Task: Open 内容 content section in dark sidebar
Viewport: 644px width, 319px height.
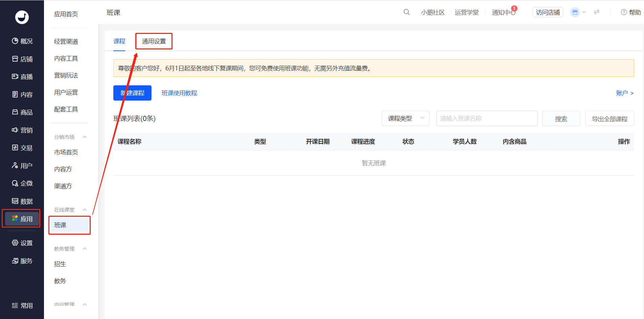Action: point(22,94)
